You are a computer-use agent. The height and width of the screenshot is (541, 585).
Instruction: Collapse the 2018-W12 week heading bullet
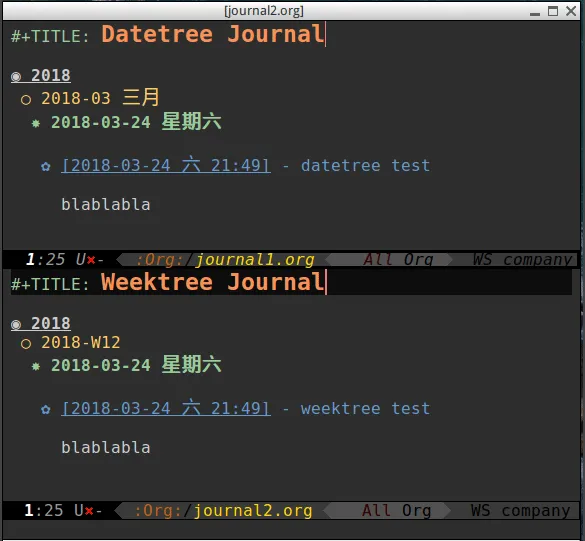(x=26, y=344)
